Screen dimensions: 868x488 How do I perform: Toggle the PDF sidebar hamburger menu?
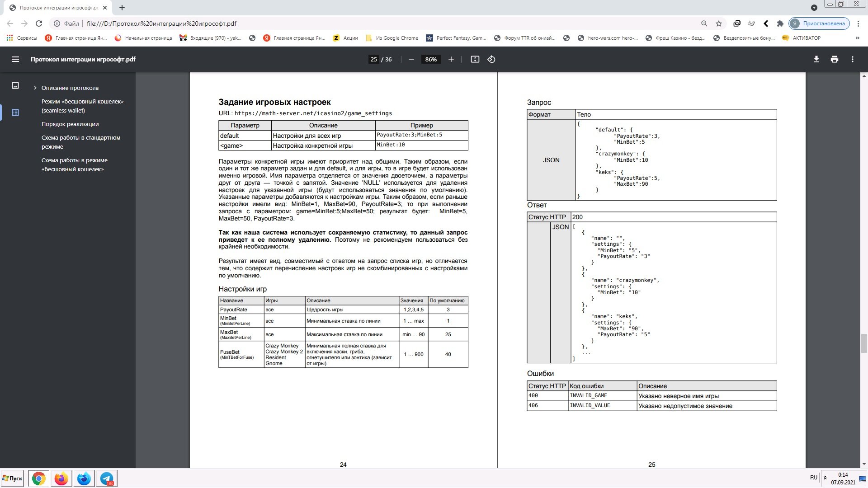click(x=15, y=59)
